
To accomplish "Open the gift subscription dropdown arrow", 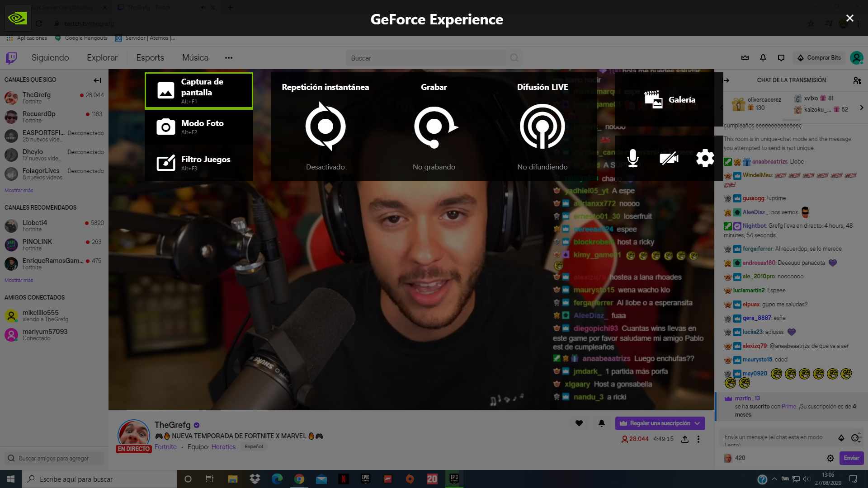I will (697, 423).
